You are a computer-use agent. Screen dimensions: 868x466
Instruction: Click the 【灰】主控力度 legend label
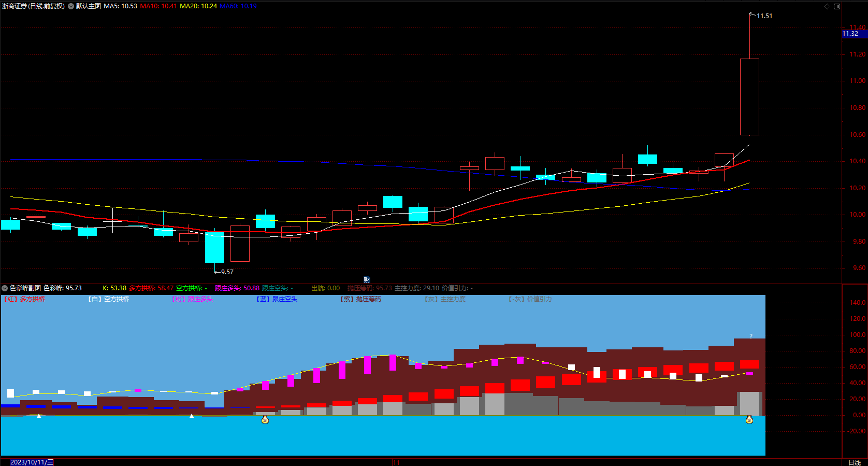point(445,299)
